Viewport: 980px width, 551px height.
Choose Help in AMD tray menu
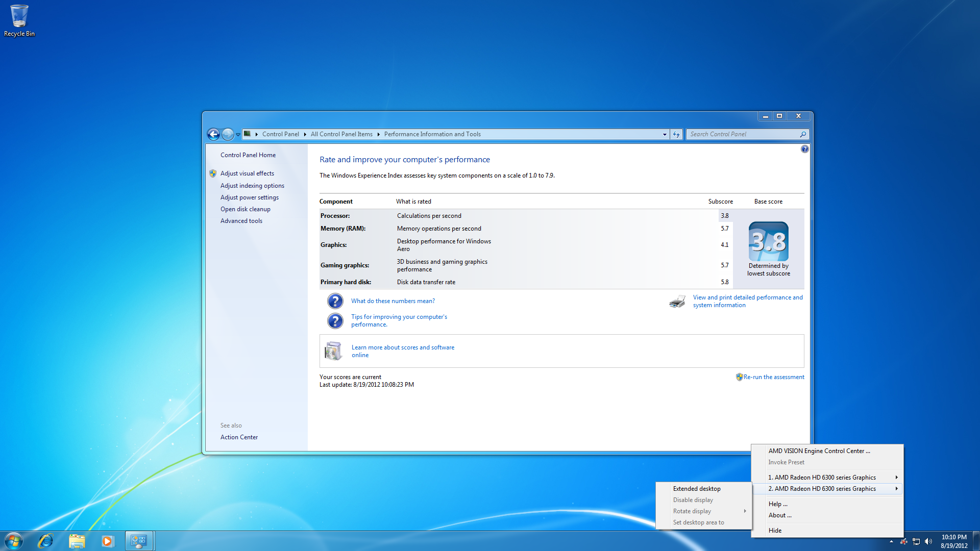827,504
